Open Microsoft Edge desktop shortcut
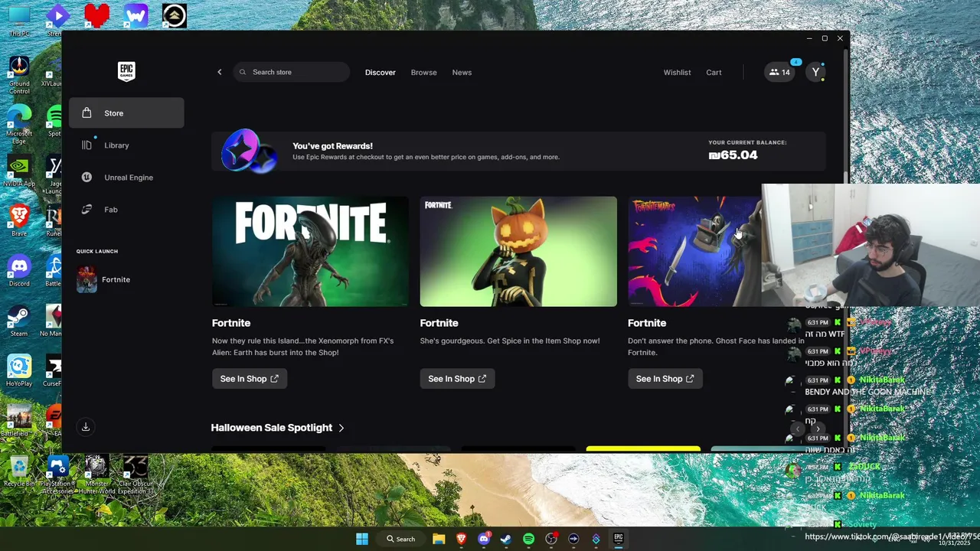The image size is (980, 551). (19, 125)
